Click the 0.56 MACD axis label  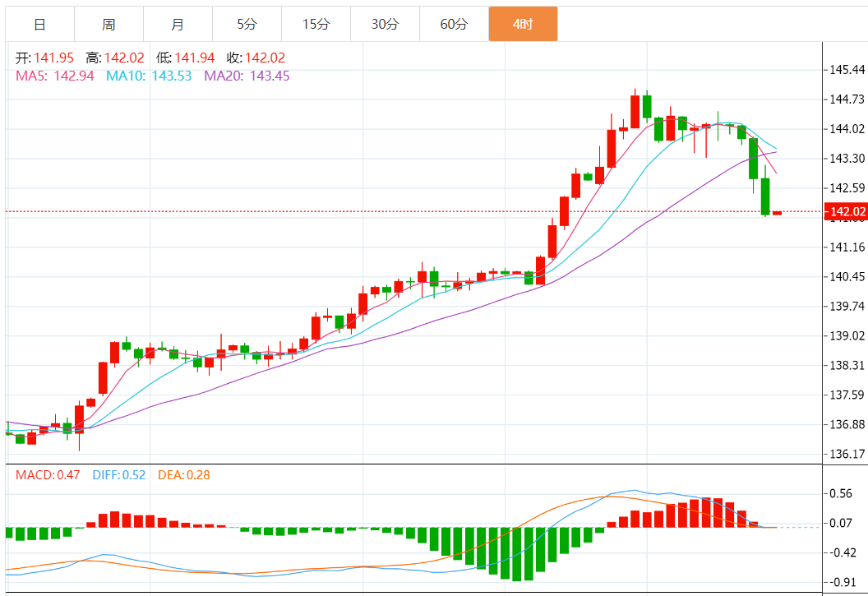point(841,493)
